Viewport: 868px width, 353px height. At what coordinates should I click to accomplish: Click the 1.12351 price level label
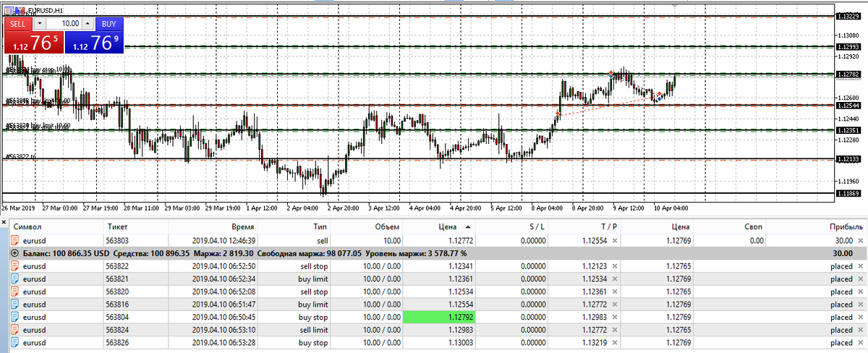[x=847, y=130]
